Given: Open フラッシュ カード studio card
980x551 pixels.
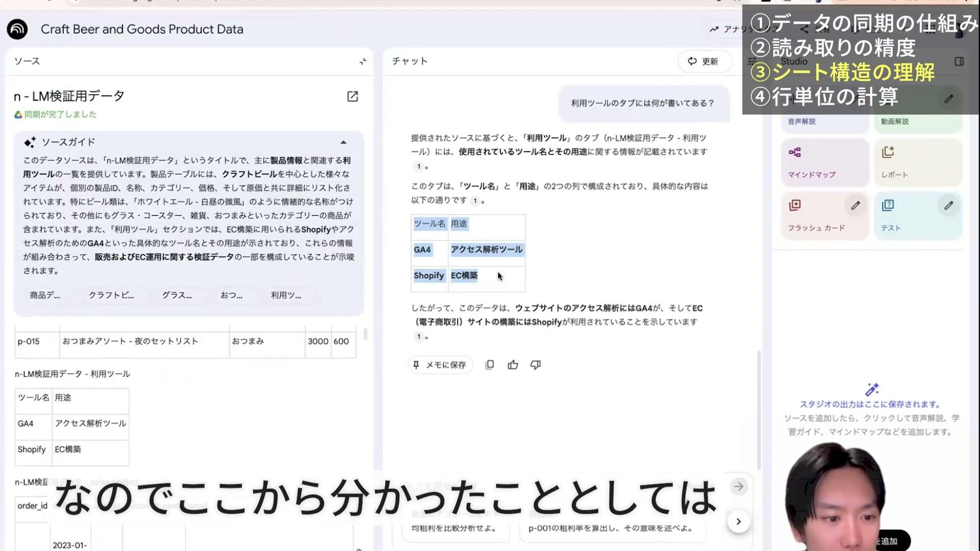Looking at the screenshot, I should 825,216.
